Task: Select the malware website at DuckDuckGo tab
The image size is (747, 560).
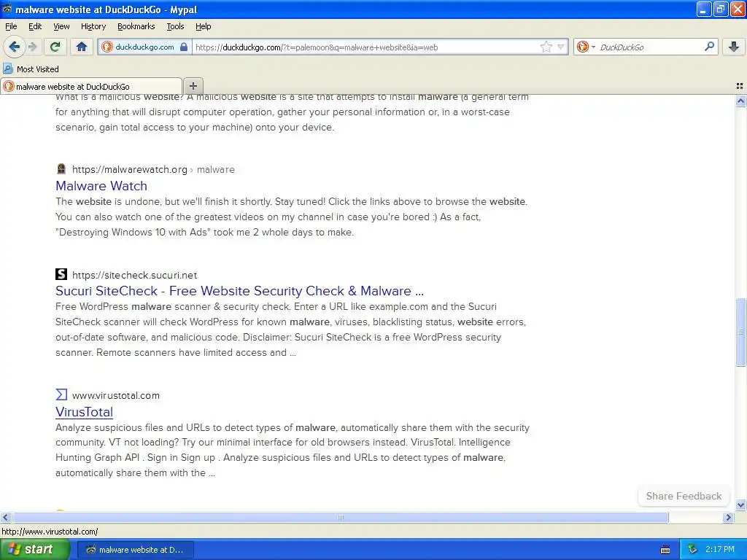Action: pos(91,86)
